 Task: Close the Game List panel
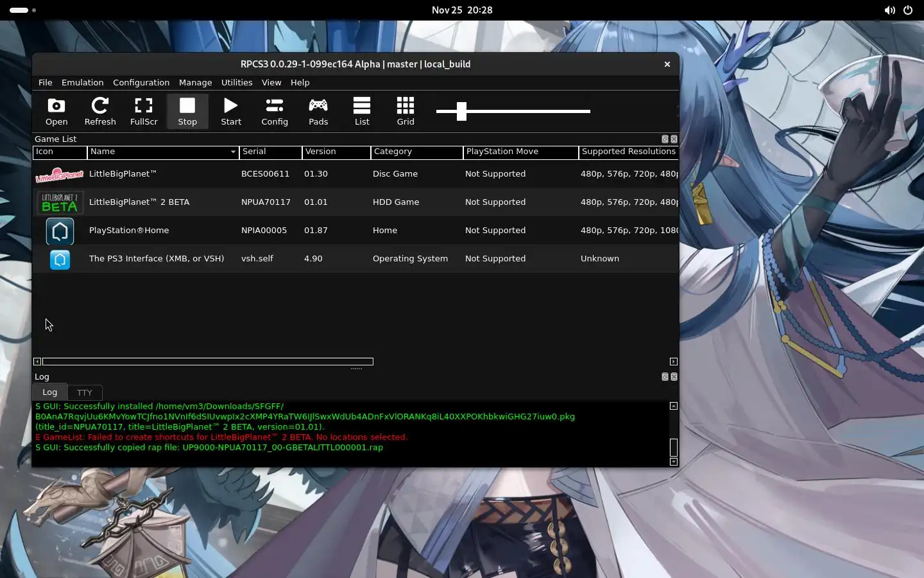click(674, 139)
